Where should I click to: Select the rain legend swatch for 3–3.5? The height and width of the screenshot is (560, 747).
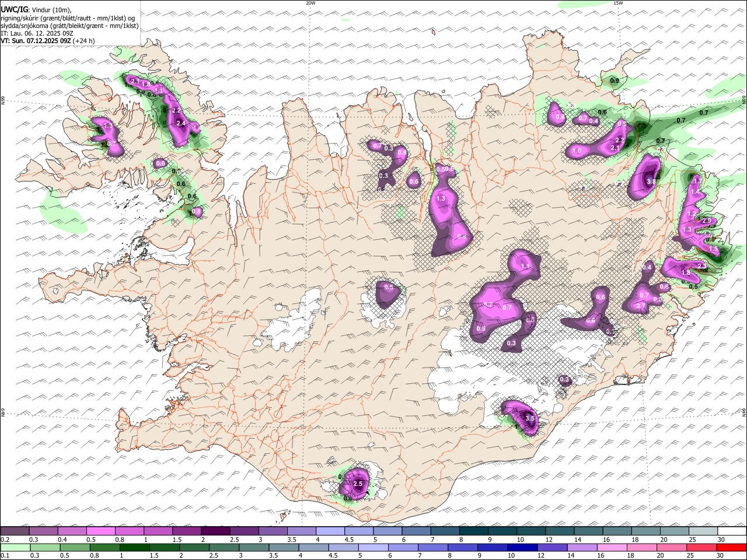[x=254, y=547]
